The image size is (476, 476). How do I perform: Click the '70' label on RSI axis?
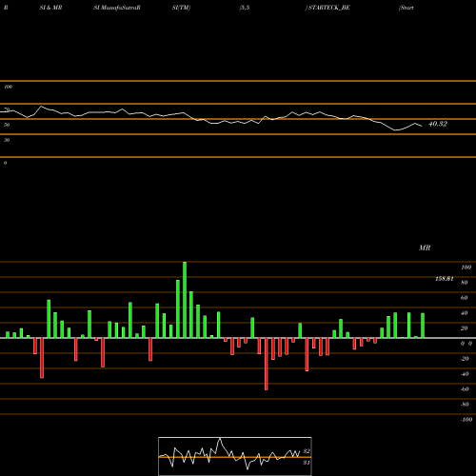coord(7,109)
